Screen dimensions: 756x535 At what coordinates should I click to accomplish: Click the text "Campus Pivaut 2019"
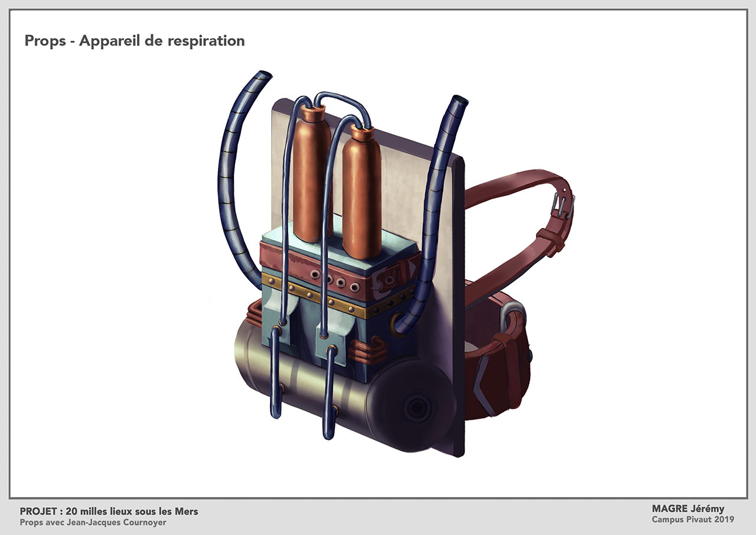(693, 520)
